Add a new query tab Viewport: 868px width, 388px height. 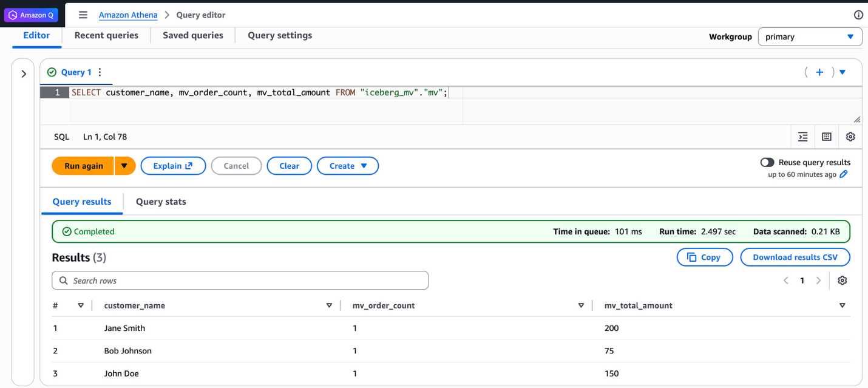[x=819, y=72]
